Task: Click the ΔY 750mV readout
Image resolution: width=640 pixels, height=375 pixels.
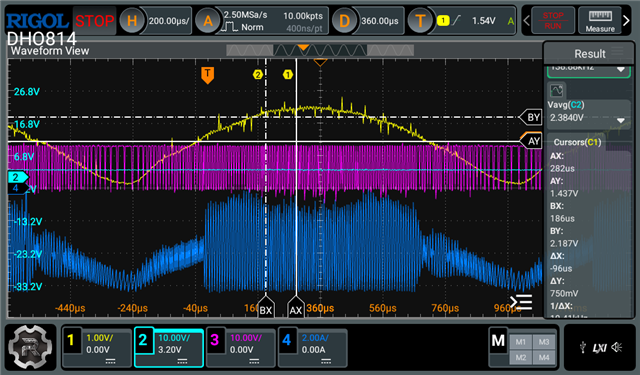Action: [564, 293]
